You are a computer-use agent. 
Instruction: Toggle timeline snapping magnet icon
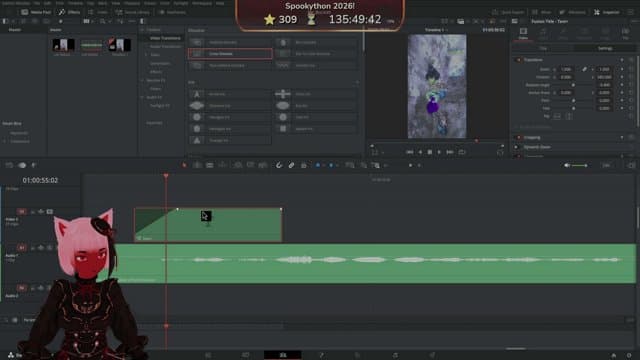pos(279,165)
